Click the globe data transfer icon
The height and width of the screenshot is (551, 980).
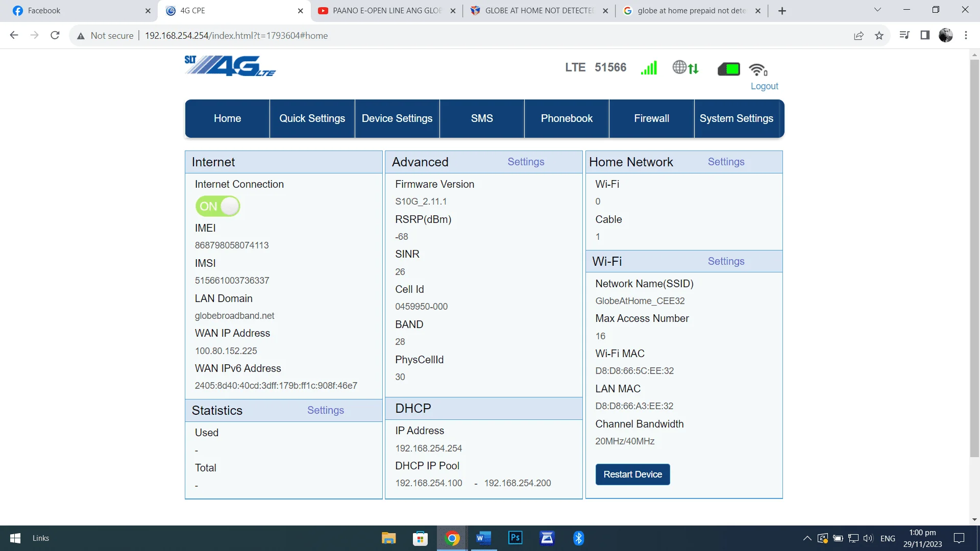click(x=685, y=68)
